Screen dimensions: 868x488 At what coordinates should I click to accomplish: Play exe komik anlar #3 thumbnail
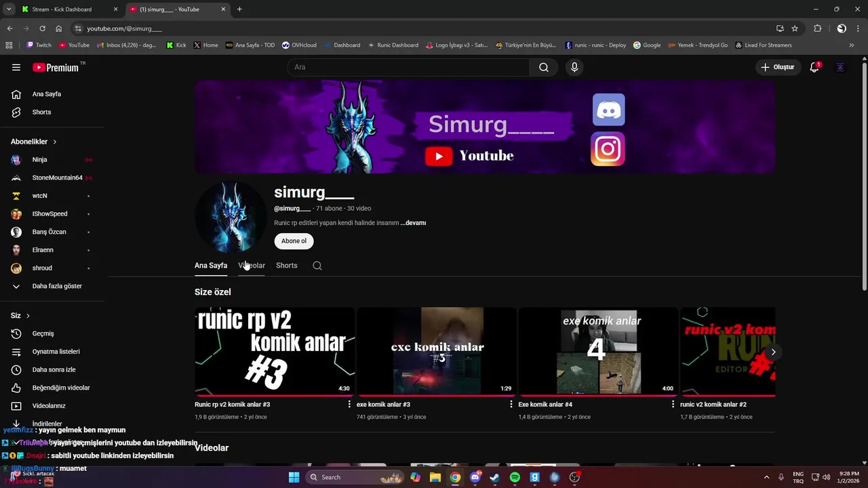click(x=437, y=351)
